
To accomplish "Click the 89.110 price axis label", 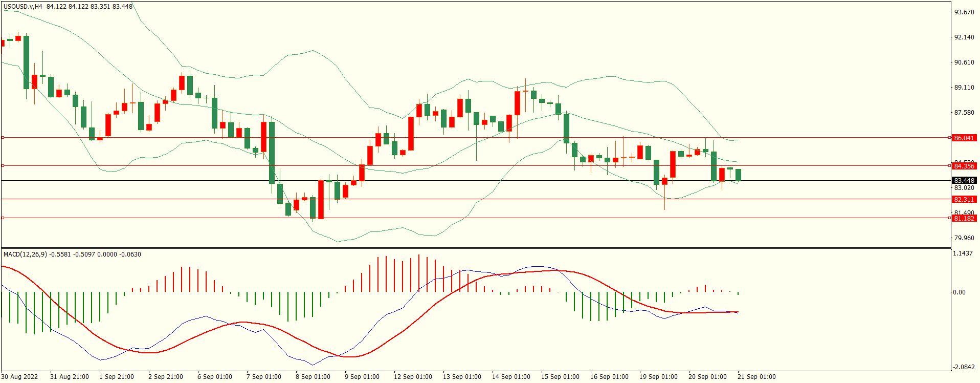I will (964, 88).
